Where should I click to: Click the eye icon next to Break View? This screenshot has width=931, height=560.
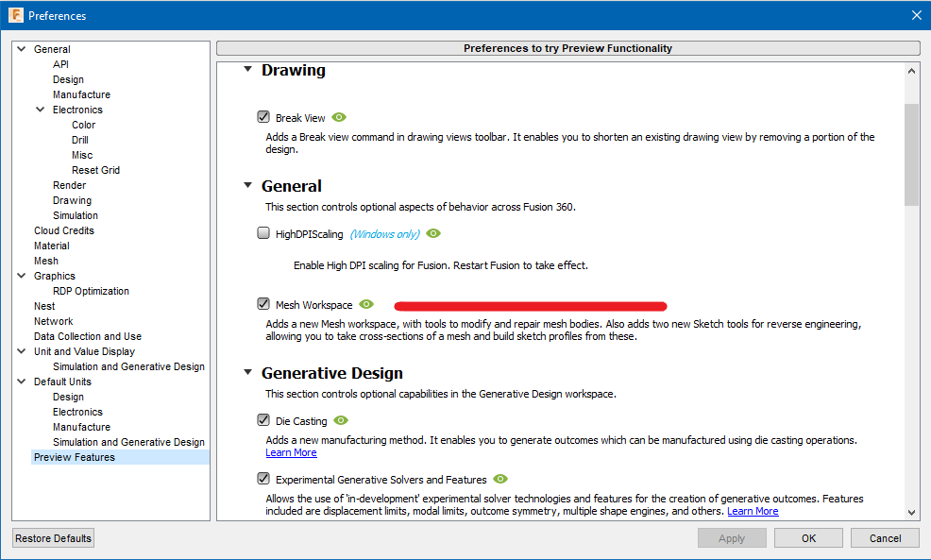pyautogui.click(x=339, y=117)
